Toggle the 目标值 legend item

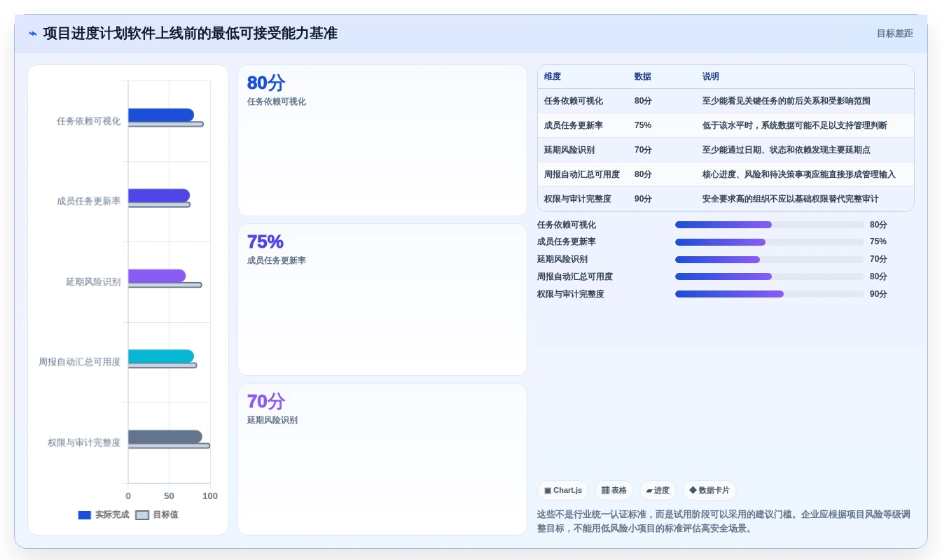click(x=157, y=514)
